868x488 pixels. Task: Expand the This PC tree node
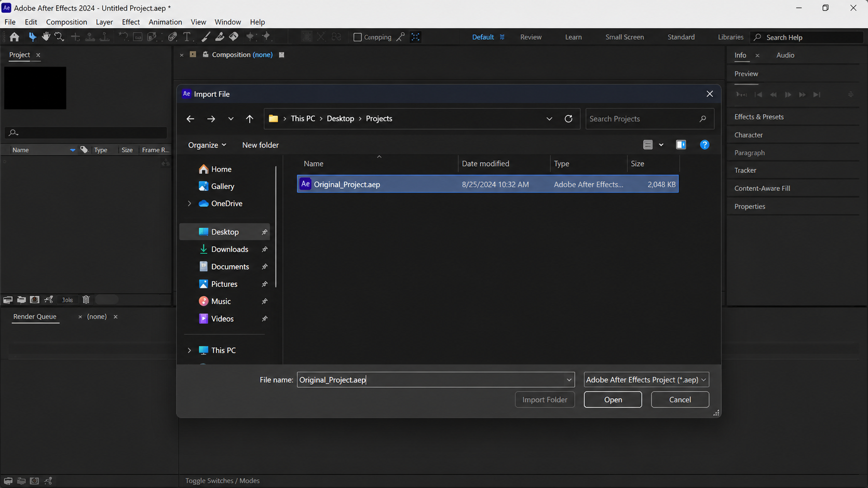click(189, 350)
